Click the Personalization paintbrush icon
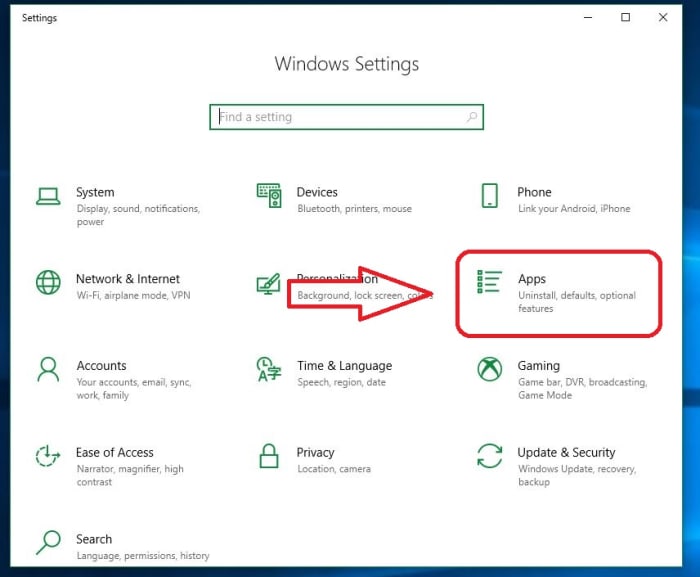The width and height of the screenshot is (700, 577). 269,284
